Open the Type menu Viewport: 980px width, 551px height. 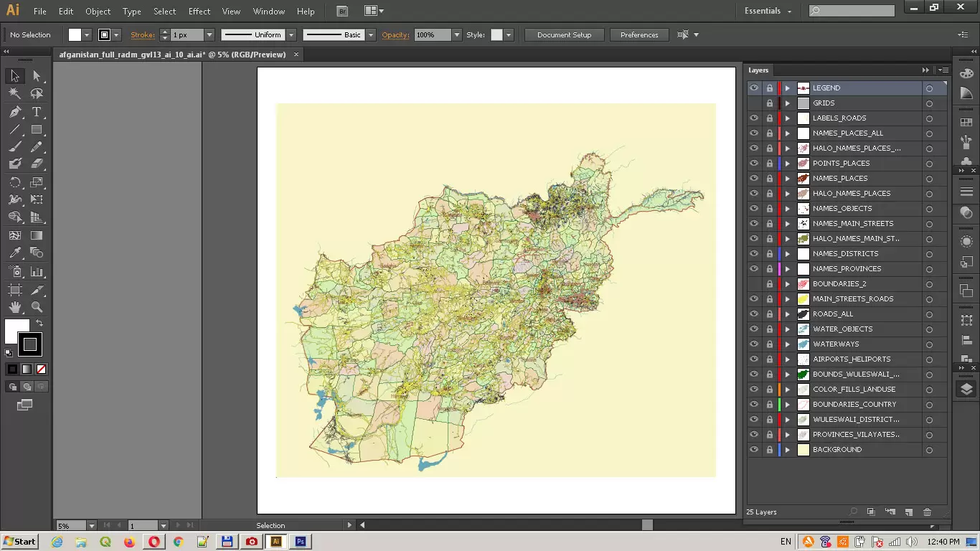132,11
